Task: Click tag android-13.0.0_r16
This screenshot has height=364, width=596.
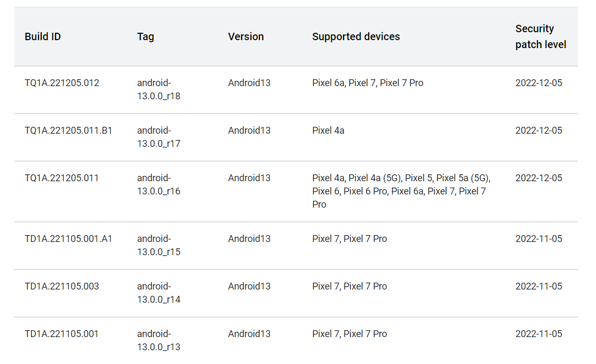Action: coord(159,184)
